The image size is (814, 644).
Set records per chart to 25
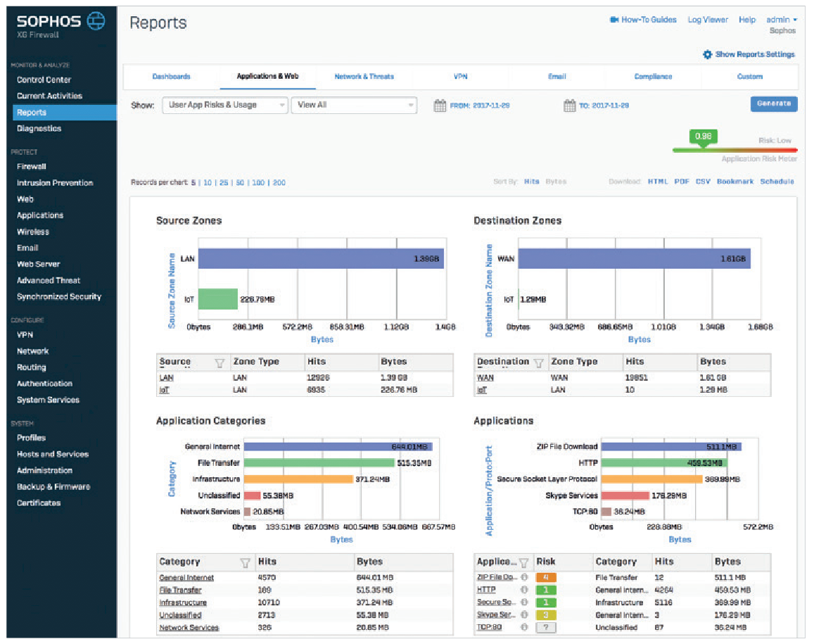tap(224, 183)
